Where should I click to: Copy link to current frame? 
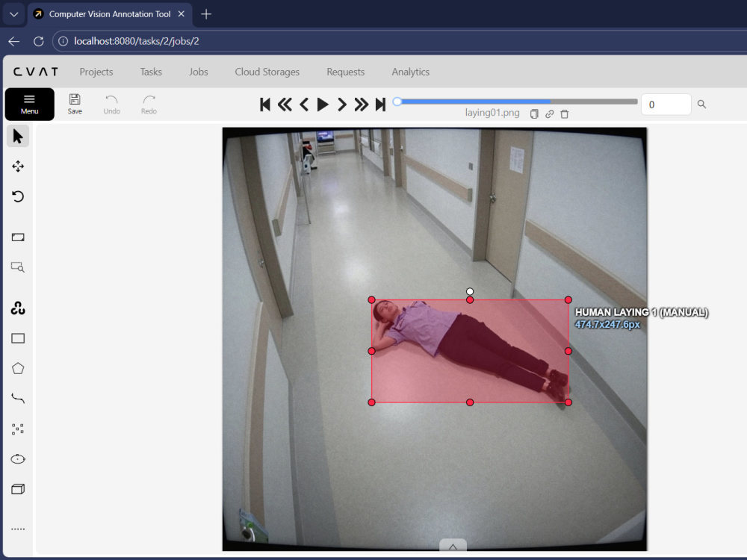[549, 113]
